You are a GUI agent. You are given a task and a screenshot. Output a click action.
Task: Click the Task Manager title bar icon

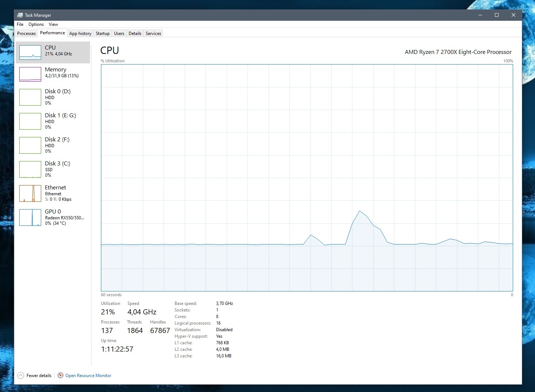[x=20, y=15]
